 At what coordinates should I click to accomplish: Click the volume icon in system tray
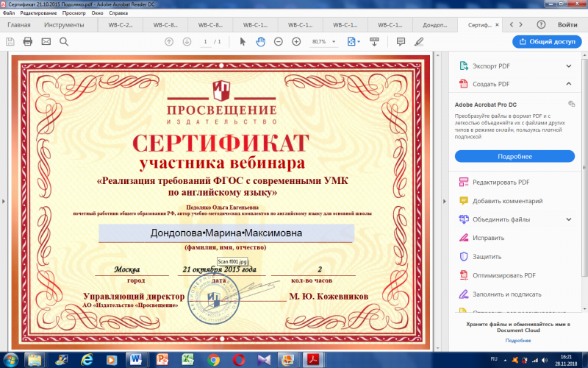tap(545, 360)
